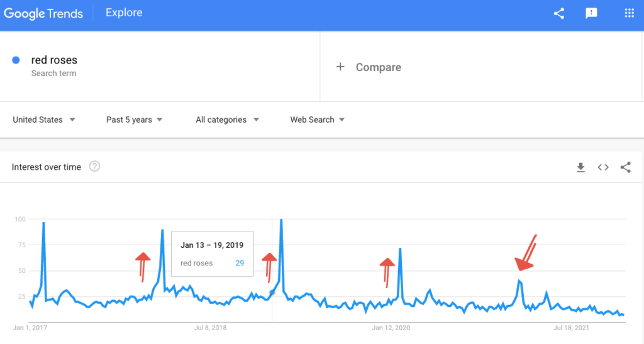Click the blue dot beside red roses
Screen dimensions: 644x344
[x=16, y=60]
